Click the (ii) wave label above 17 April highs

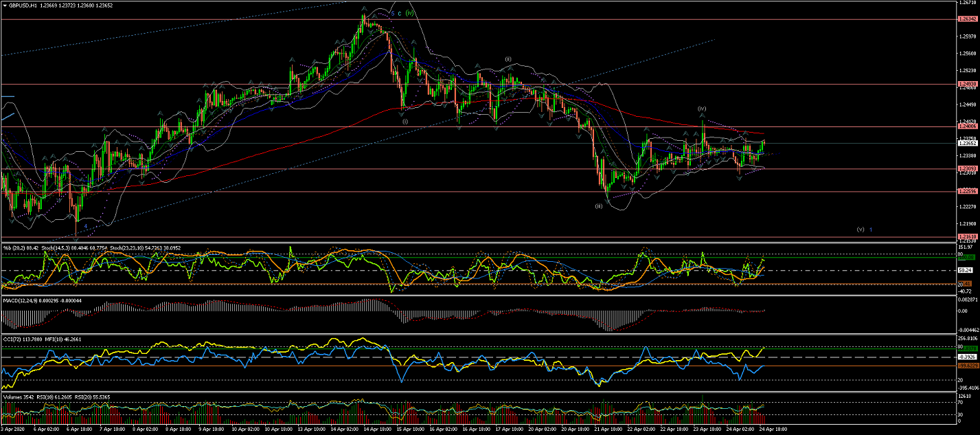tap(508, 59)
